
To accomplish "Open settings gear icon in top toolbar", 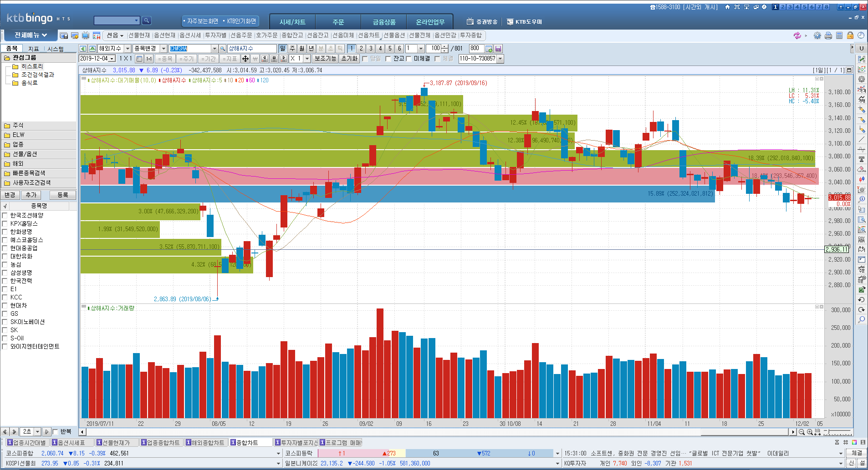I will pos(817,35).
